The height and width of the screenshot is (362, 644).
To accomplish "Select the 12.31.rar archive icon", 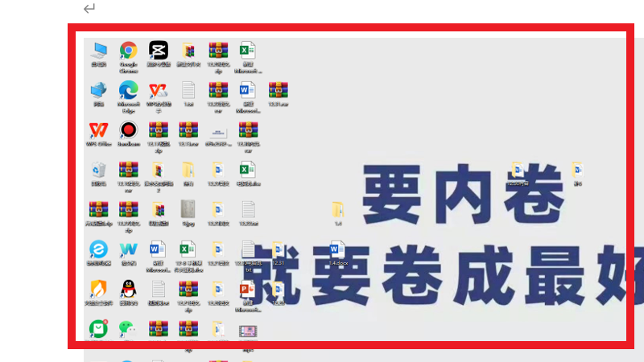I will 278,90.
